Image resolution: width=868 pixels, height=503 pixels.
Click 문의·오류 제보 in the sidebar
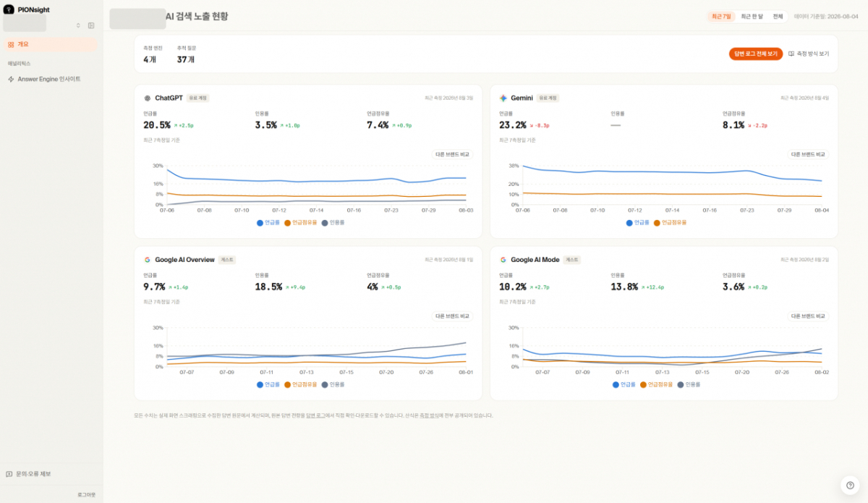click(29, 474)
